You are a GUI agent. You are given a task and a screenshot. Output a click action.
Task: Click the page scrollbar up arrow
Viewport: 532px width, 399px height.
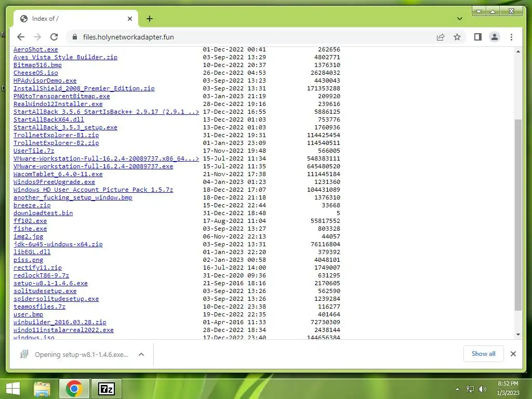point(518,51)
